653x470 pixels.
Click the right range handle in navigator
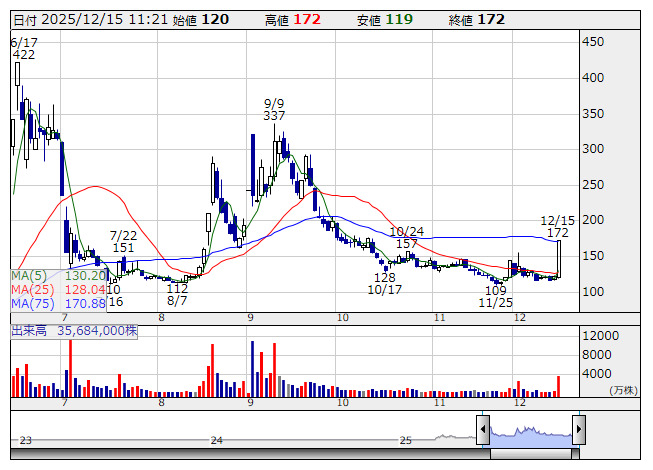pyautogui.click(x=579, y=430)
